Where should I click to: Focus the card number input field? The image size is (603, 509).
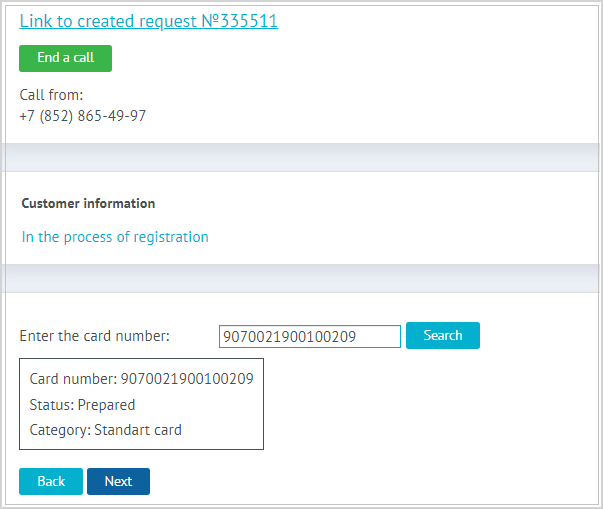pyautogui.click(x=309, y=336)
